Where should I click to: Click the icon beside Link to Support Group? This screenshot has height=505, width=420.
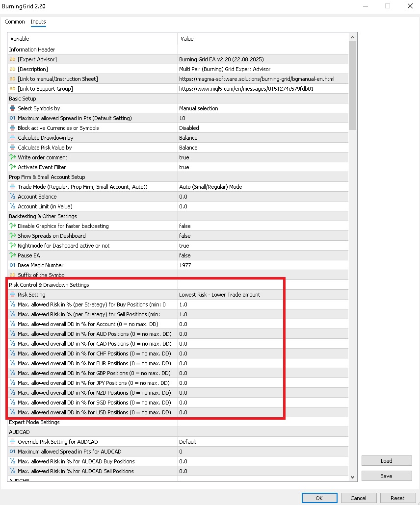pos(13,89)
